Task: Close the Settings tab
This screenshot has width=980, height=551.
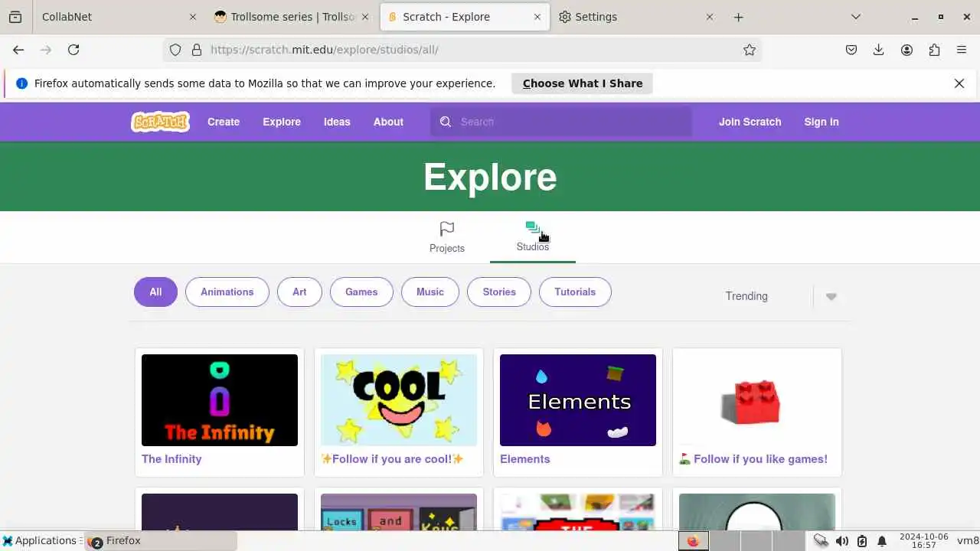Action: 710,17
